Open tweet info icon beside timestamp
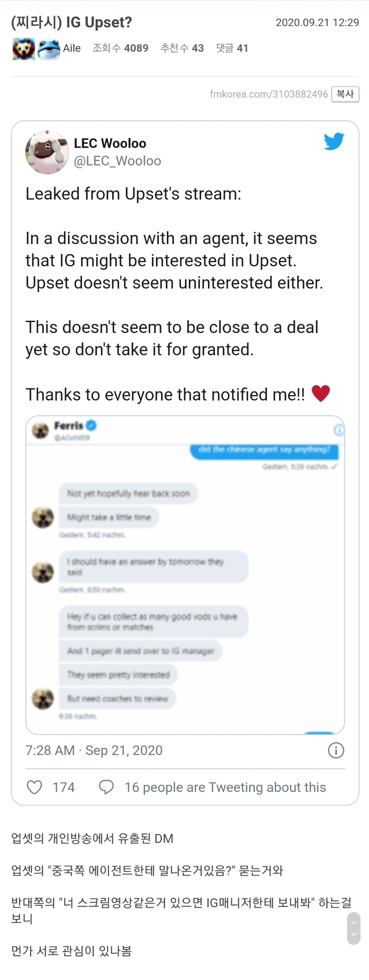Image resolution: width=369 pixels, height=980 pixels. click(x=336, y=751)
